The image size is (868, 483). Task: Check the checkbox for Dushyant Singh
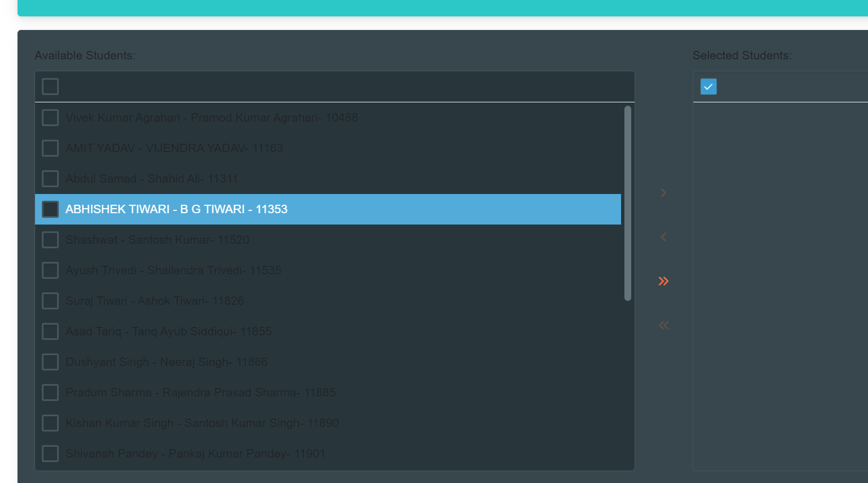pos(50,361)
